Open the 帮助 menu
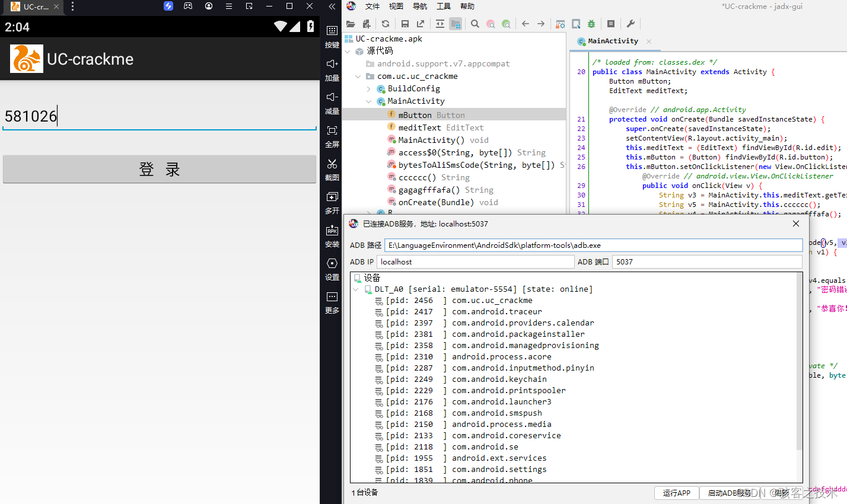This screenshot has width=847, height=504. coord(467,7)
